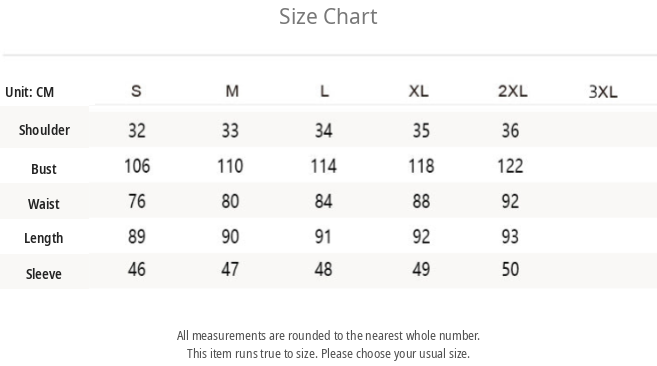Click the Sleeve value 47 for size M
Screen dimensions: 657x366
coord(230,269)
